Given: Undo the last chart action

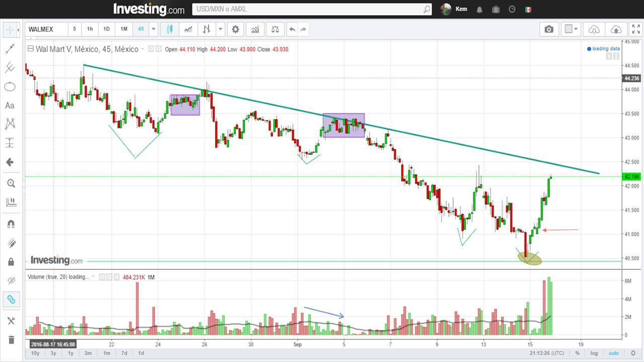Looking at the screenshot, I should (x=292, y=29).
